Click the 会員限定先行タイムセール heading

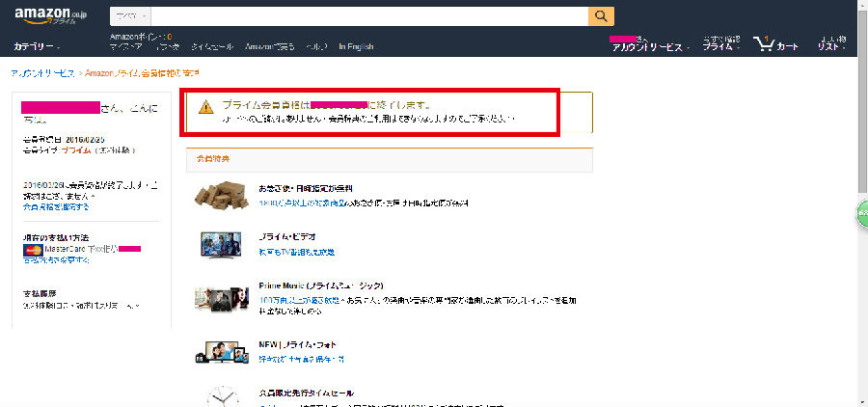point(306,393)
